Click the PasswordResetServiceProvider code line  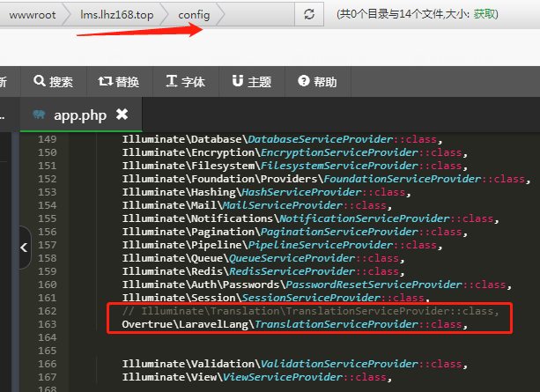(317, 285)
